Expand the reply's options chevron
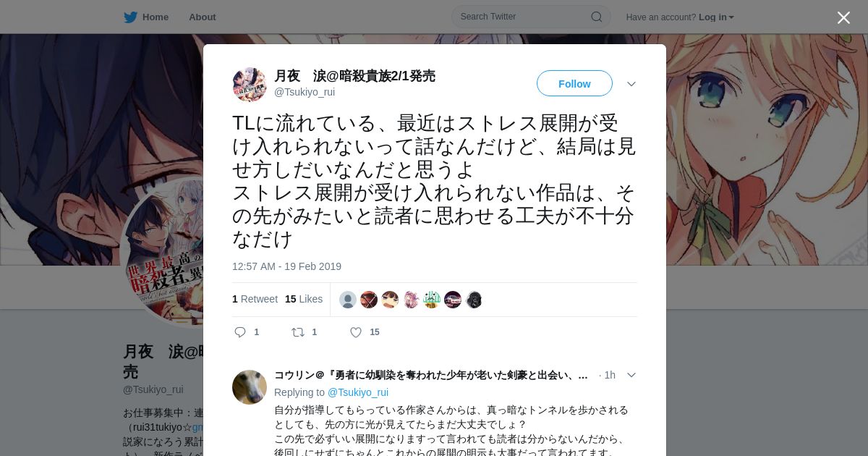The image size is (868, 456). pos(631,375)
